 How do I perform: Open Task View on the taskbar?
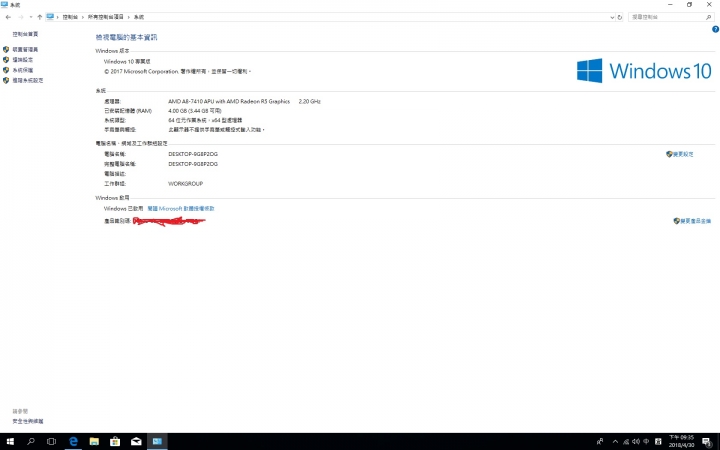pyautogui.click(x=51, y=441)
